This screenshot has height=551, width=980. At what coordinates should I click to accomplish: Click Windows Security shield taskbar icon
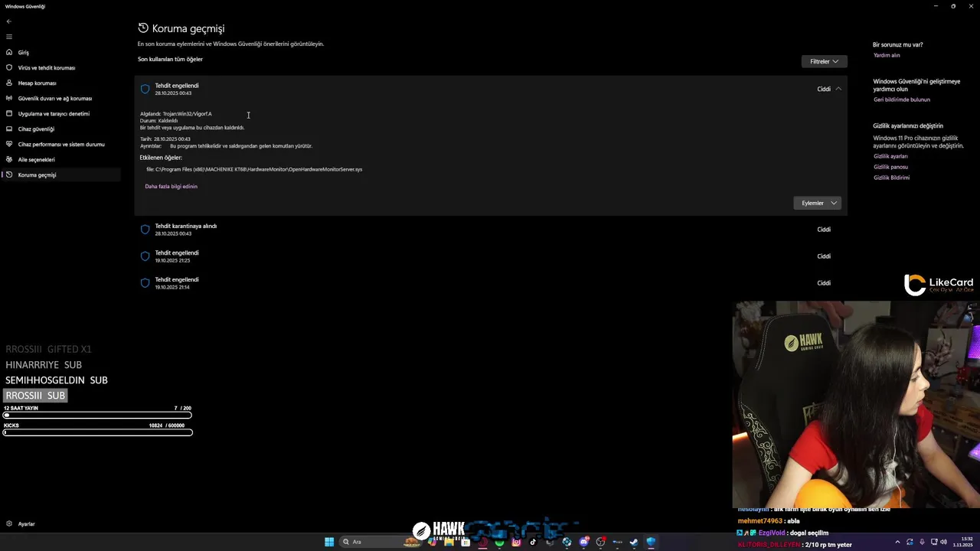pyautogui.click(x=651, y=542)
